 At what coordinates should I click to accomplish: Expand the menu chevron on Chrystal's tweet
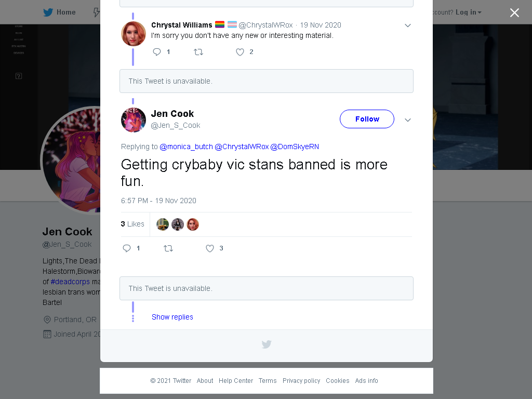pos(408,25)
